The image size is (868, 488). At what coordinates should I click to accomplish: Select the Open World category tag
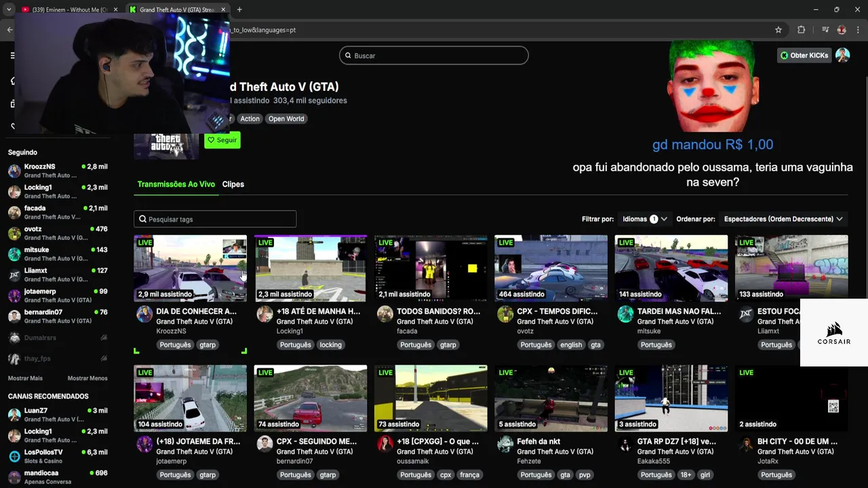click(286, 119)
